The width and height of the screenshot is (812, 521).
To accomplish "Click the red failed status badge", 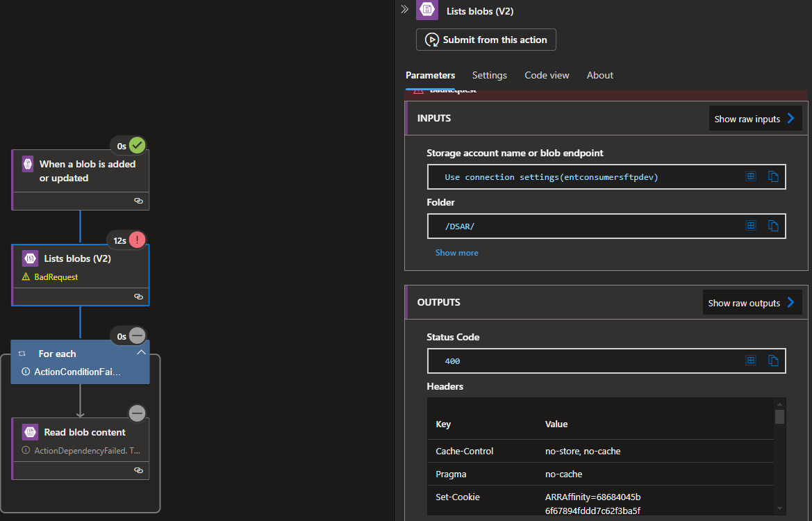I will [138, 240].
